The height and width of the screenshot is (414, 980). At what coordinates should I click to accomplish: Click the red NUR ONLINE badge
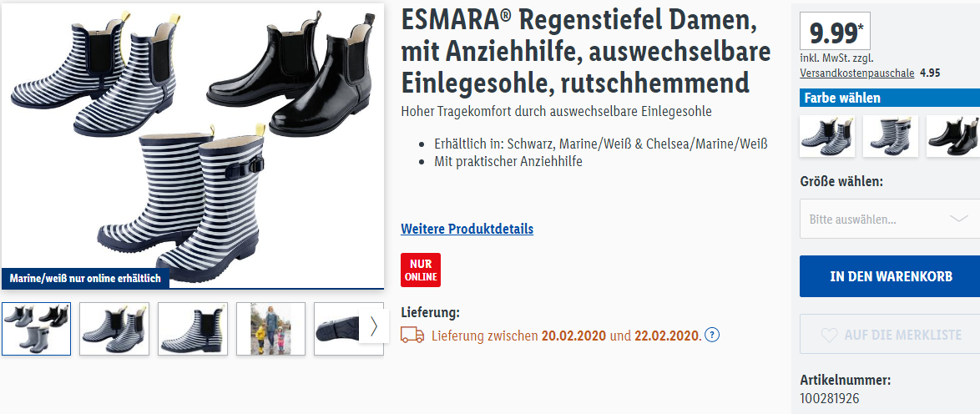click(x=421, y=270)
